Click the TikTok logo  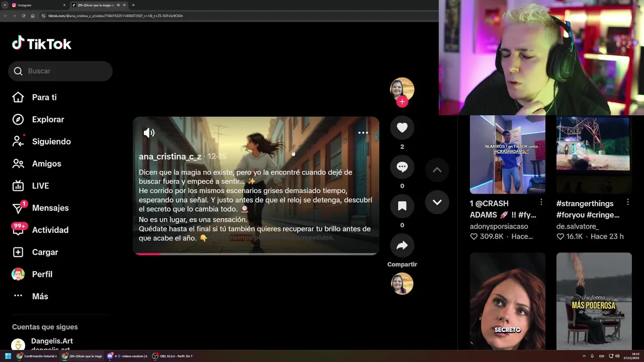tap(42, 44)
